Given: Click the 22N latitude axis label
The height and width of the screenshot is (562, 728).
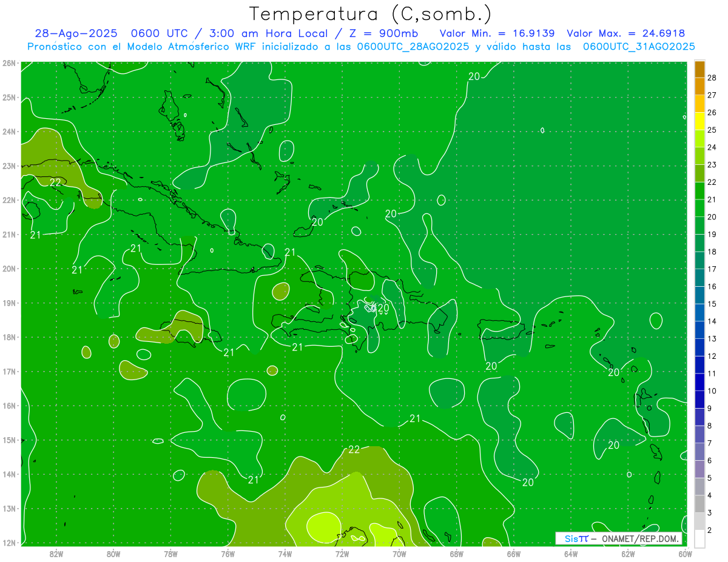Looking at the screenshot, I should click(9, 200).
